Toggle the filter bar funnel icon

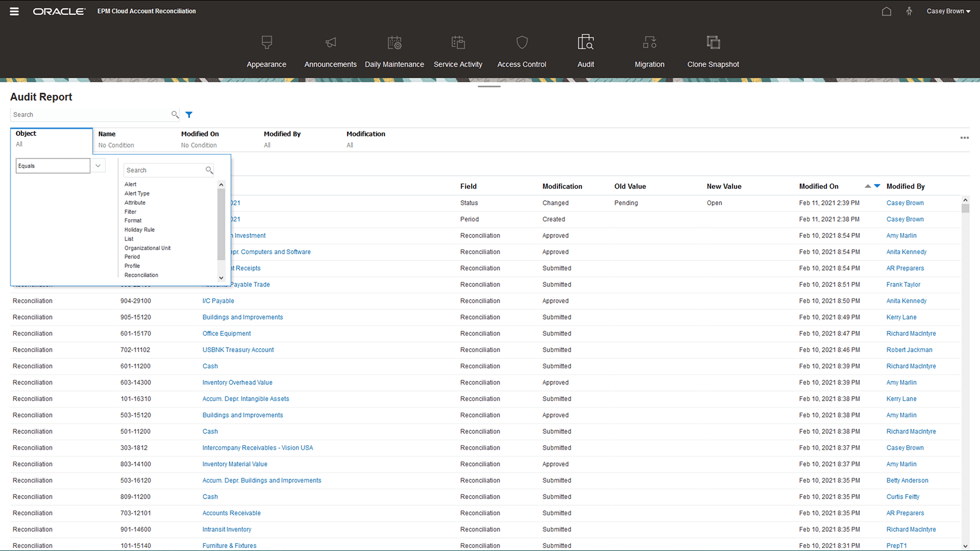189,115
